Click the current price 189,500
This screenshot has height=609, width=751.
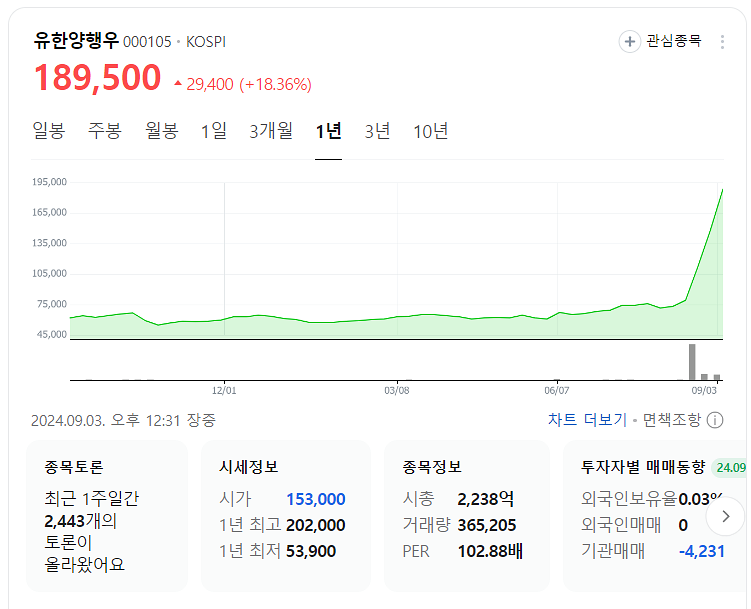[x=97, y=77]
